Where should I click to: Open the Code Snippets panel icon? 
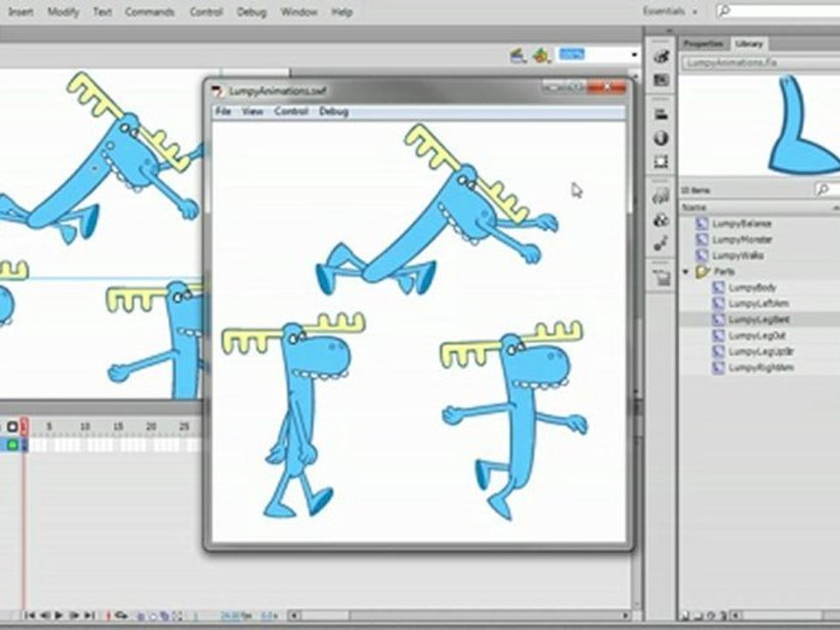661,197
